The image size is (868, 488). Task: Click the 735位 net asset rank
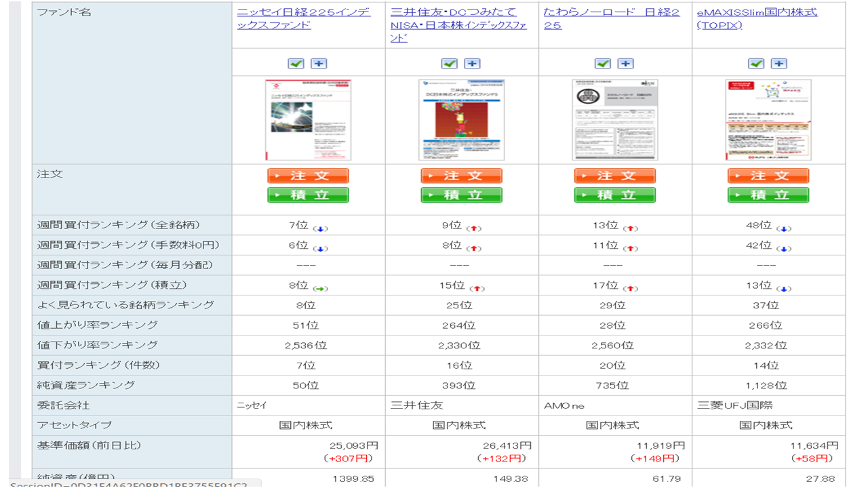point(612,385)
